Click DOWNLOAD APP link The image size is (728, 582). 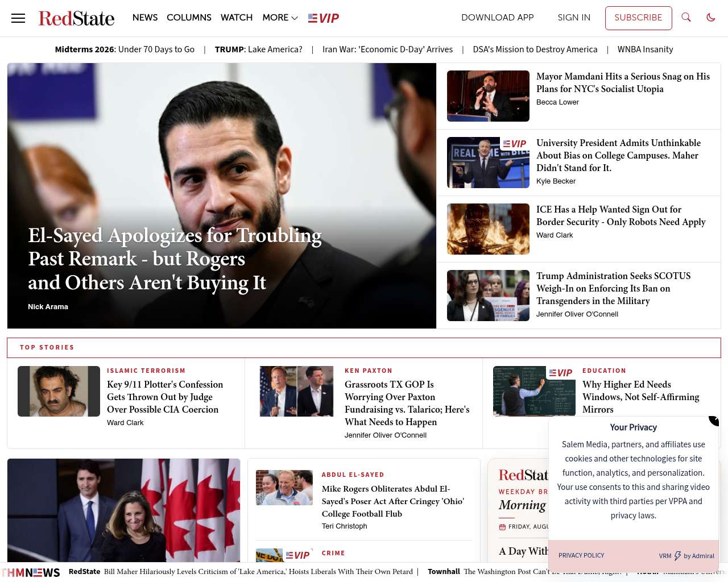click(498, 18)
